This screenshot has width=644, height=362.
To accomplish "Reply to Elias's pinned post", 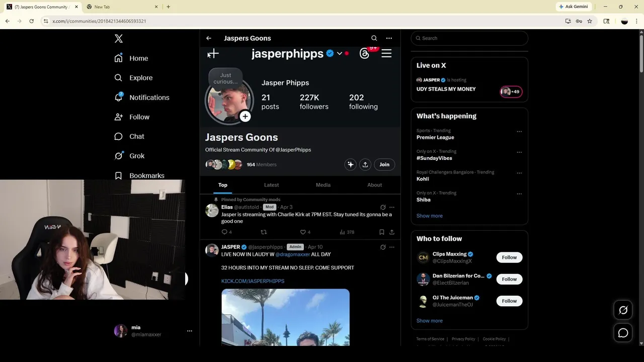I will tap(226, 232).
